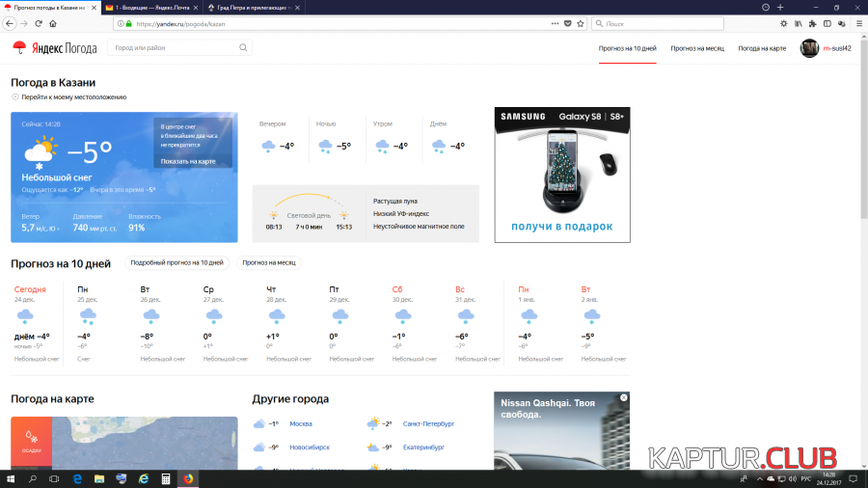Open Новосибирск weather link

310,447
